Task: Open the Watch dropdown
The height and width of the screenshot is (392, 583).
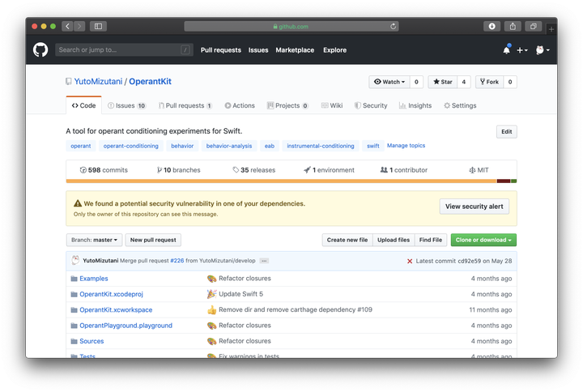Action: coord(389,82)
